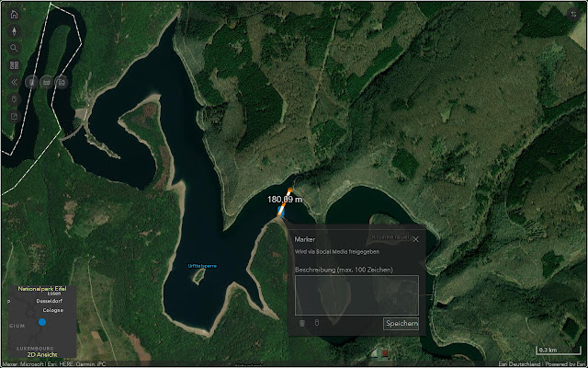Go to the home map view
The image size is (588, 368).
point(14,15)
